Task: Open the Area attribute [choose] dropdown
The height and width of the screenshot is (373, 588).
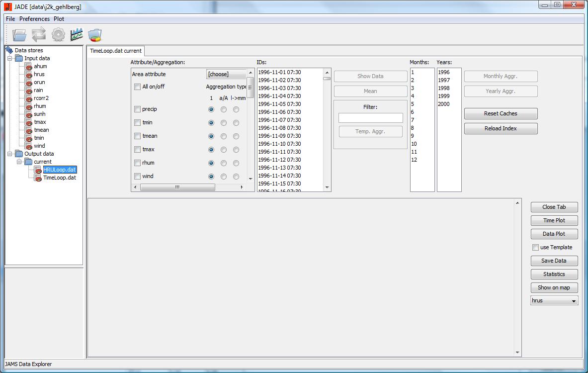Action: (x=227, y=74)
